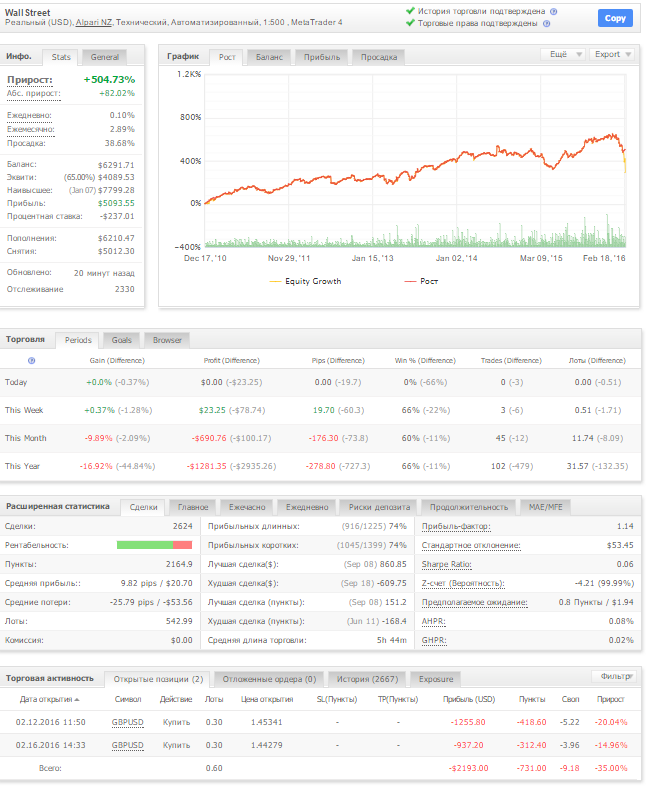Click green checkmark beside Торговые права подтверждены
This screenshot has height=788, width=648.
(410, 23)
